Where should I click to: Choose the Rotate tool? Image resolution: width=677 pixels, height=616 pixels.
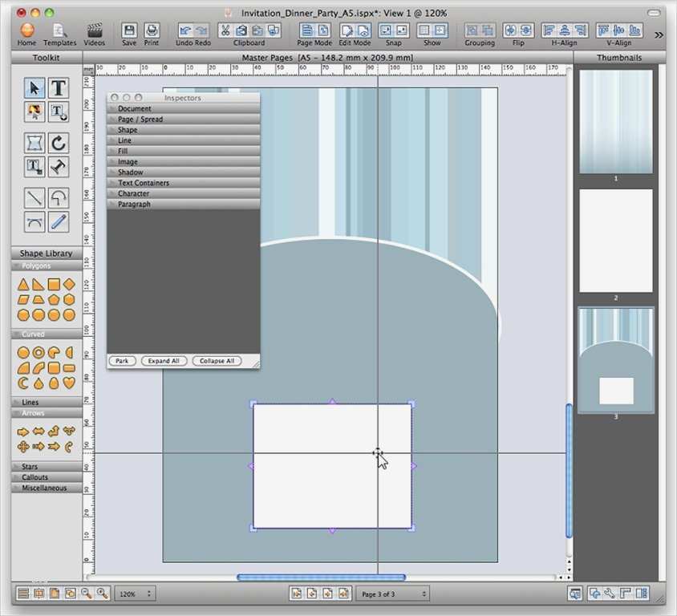point(59,144)
